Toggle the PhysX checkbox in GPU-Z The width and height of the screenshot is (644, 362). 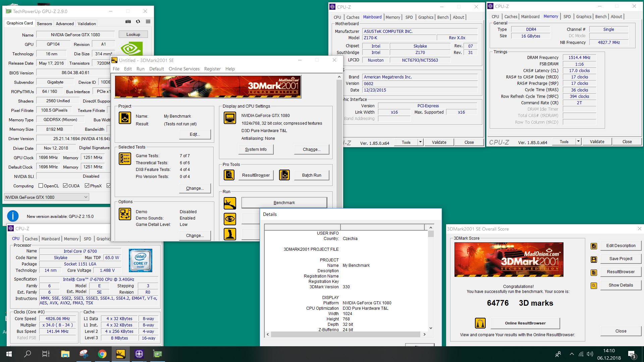tap(87, 186)
